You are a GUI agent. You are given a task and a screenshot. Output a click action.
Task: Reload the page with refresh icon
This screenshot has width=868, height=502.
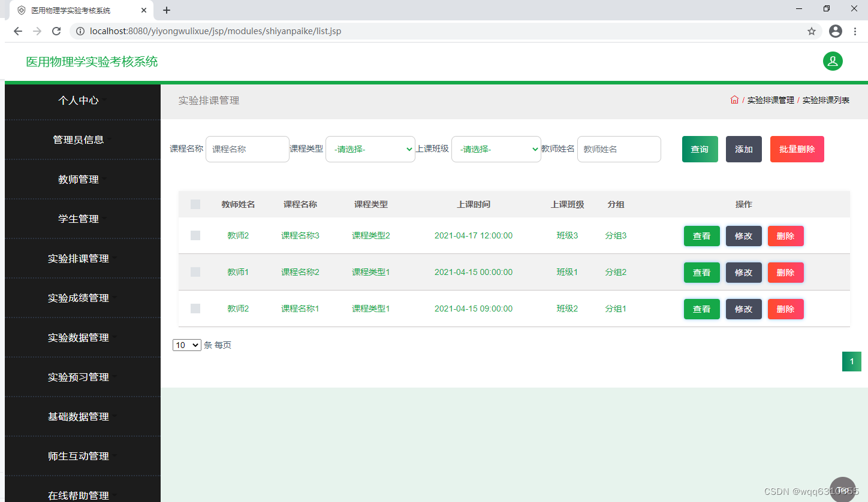point(56,31)
